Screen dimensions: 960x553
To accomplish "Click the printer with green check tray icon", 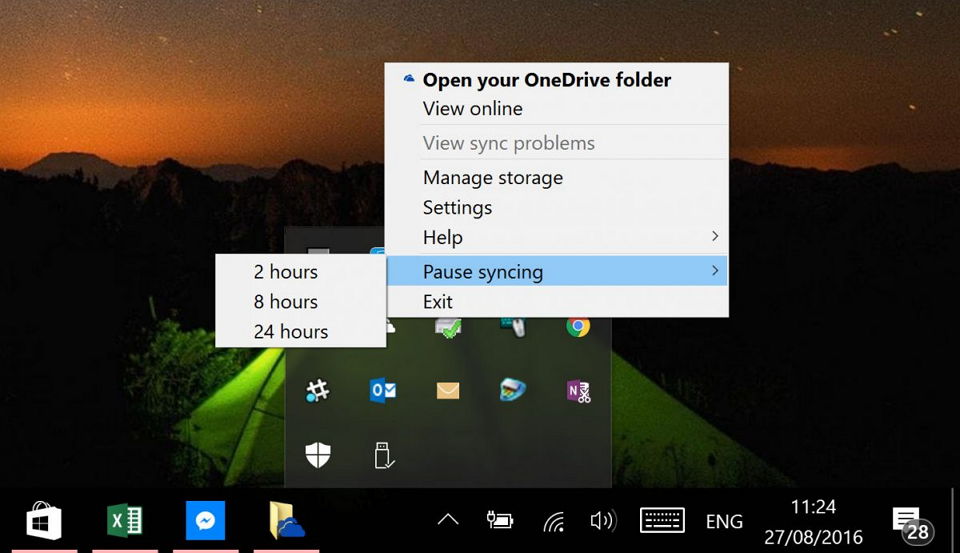I will (x=448, y=328).
